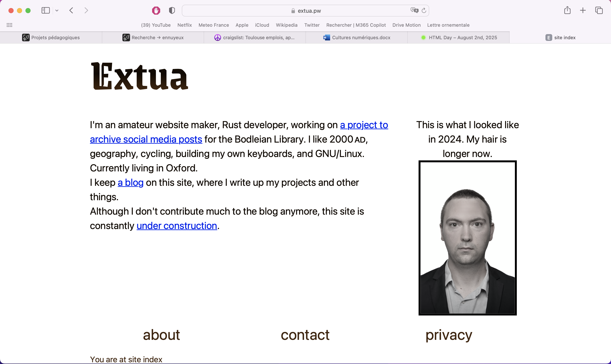This screenshot has width=611, height=364.
Task: Click the black-and-white portrait photo
Action: [x=467, y=238]
